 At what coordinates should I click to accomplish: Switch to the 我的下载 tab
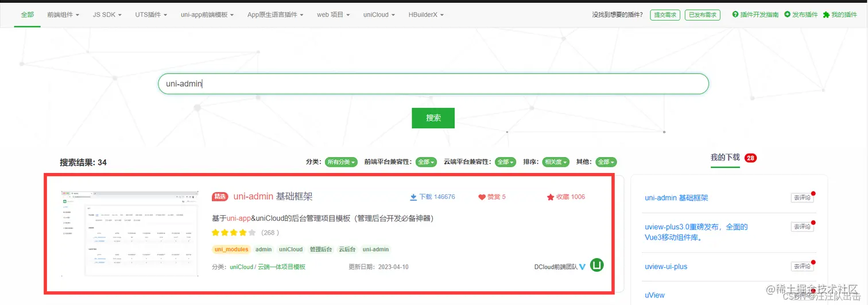(725, 158)
